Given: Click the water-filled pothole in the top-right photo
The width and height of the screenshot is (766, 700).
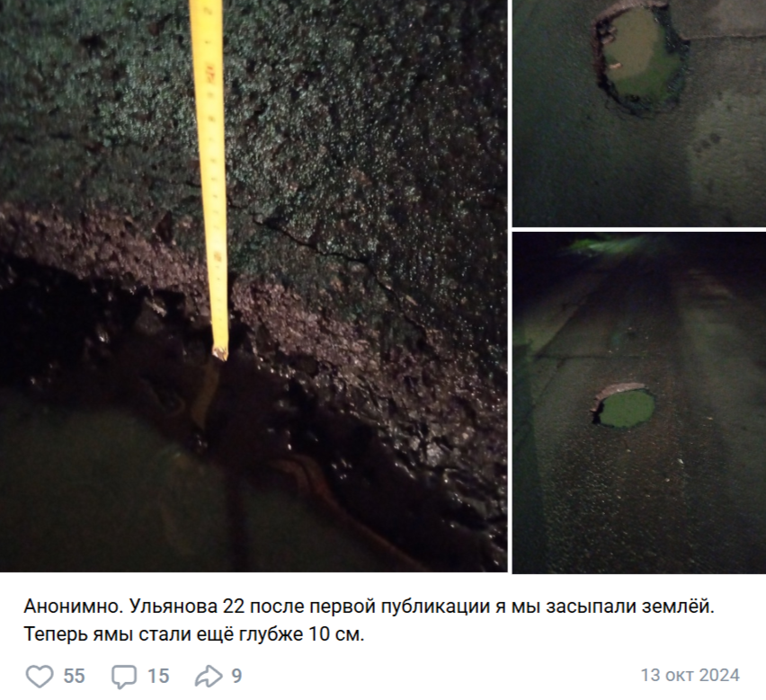Looking at the screenshot, I should coord(639,56).
